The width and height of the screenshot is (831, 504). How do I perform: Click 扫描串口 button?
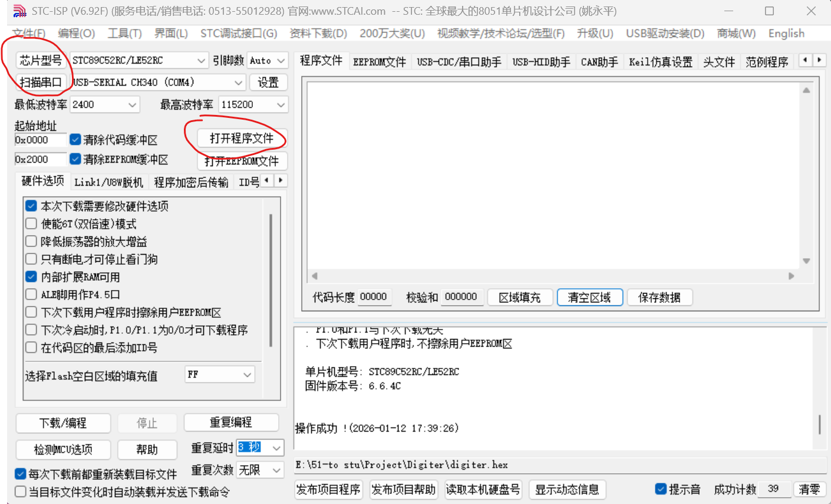[x=41, y=83]
